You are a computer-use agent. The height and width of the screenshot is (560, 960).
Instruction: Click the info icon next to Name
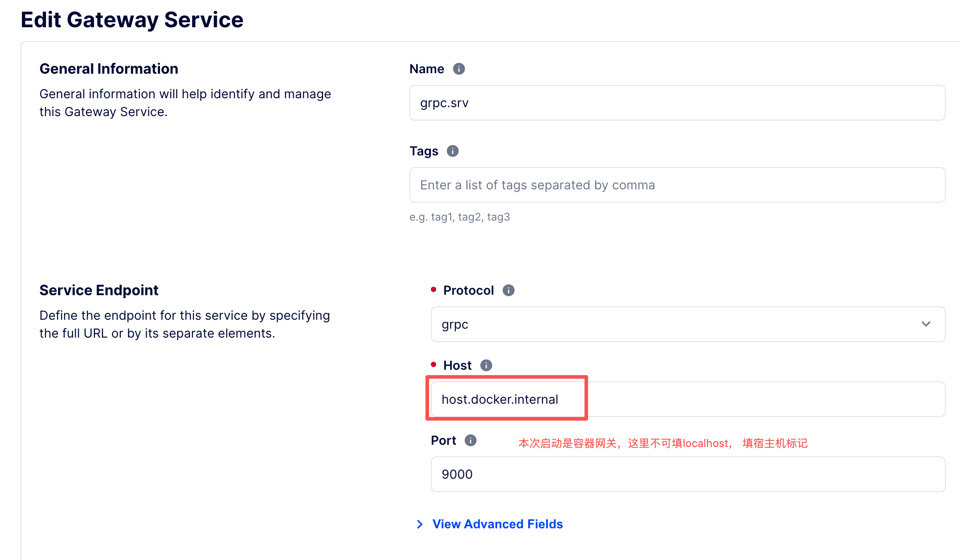point(459,69)
